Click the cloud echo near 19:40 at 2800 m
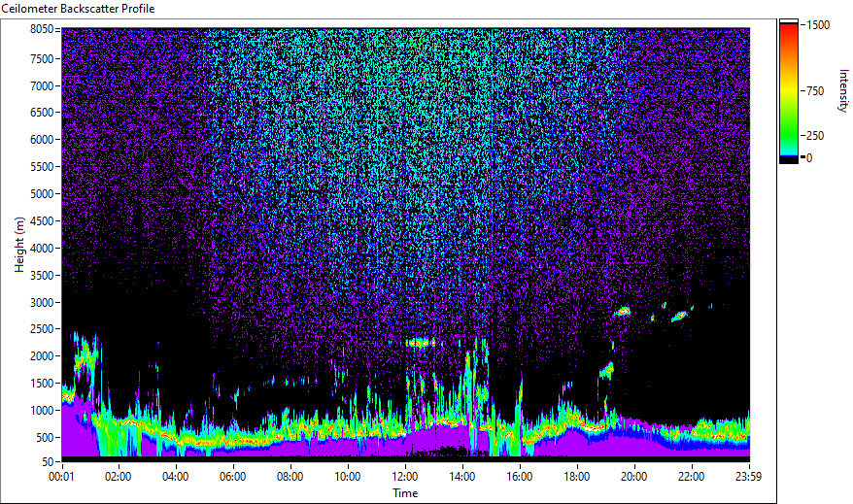 [624, 312]
